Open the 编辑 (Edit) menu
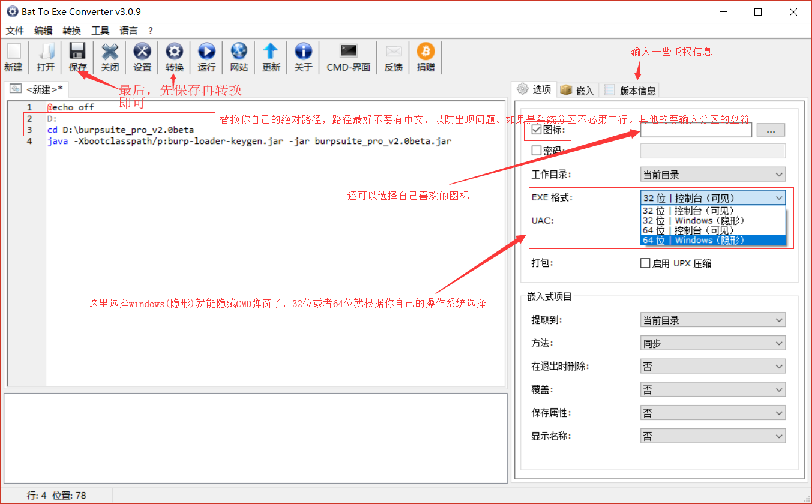This screenshot has height=504, width=812. pyautogui.click(x=43, y=31)
